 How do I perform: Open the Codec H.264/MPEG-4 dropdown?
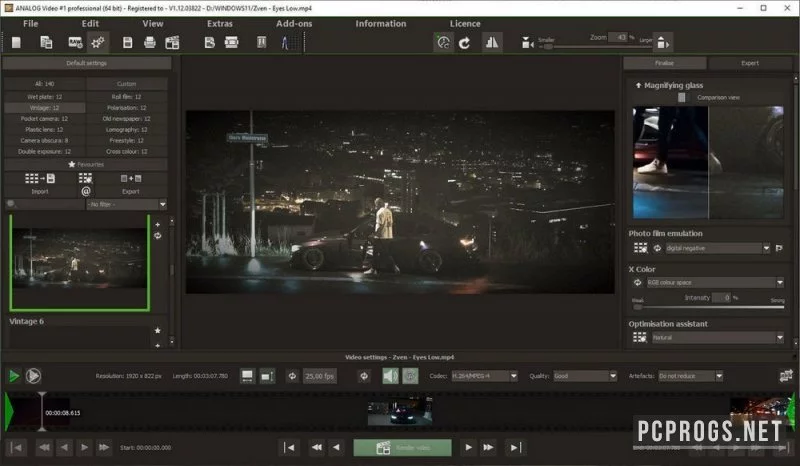pos(484,376)
